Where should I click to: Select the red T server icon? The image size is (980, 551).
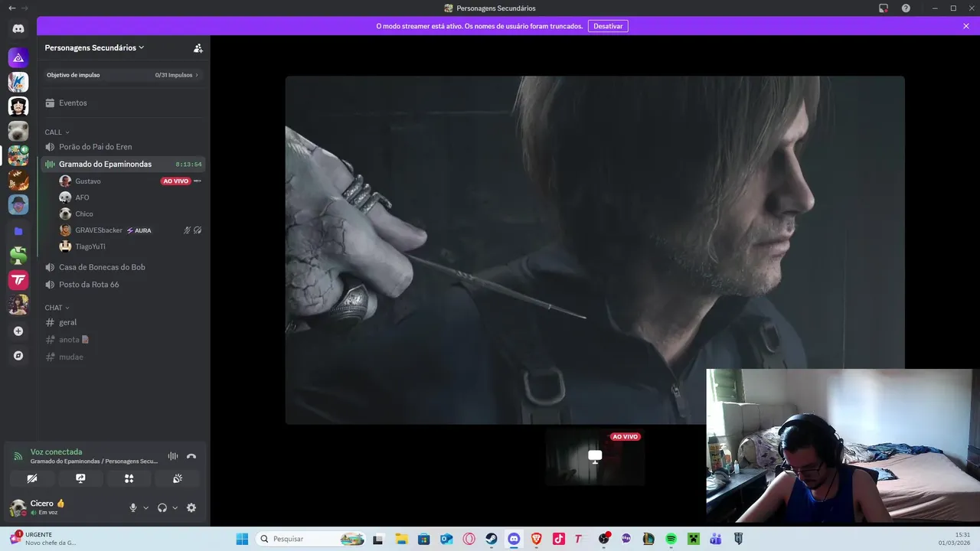coord(18,280)
